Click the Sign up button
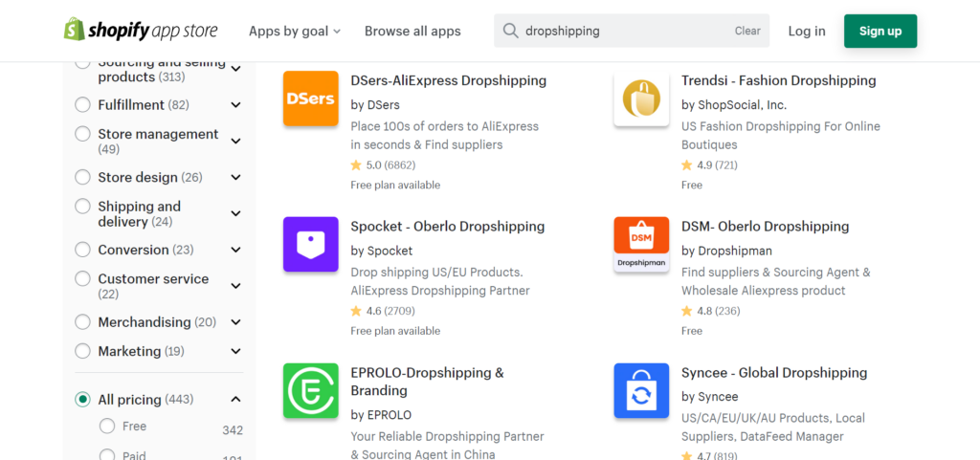This screenshot has height=460, width=980. pyautogui.click(x=880, y=32)
